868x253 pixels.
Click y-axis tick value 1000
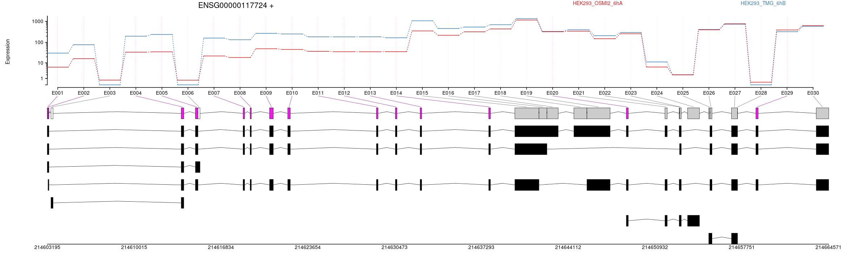38,22
